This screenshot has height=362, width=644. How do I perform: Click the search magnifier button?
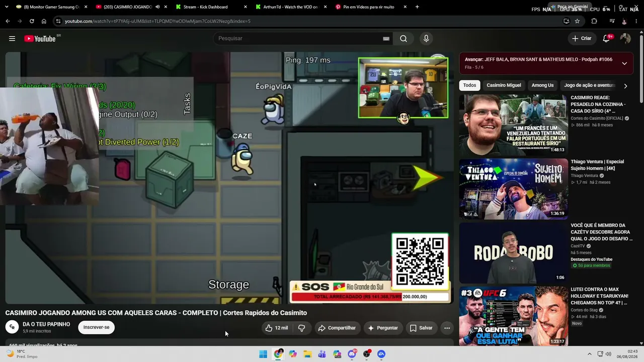[x=404, y=39]
